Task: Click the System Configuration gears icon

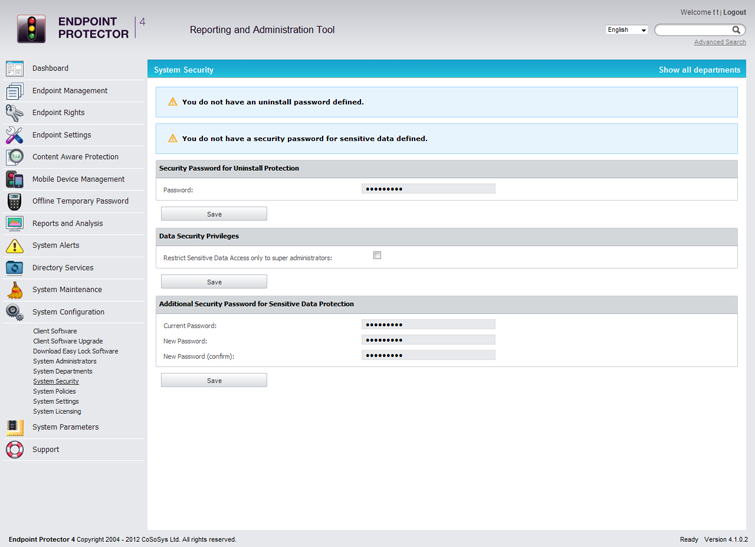Action: pos(14,312)
